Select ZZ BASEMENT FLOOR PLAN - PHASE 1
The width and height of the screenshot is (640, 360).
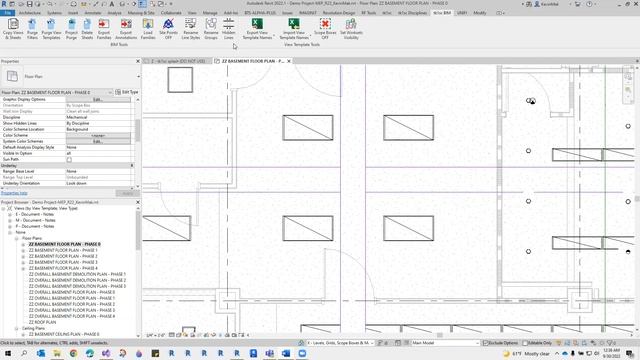[x=63, y=250]
